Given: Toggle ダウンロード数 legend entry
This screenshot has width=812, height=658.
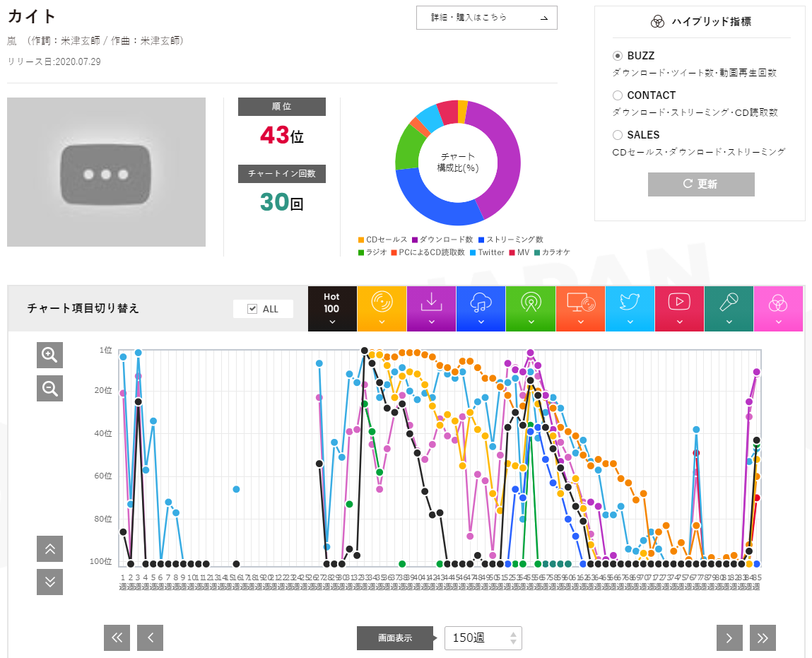Looking at the screenshot, I should click(443, 240).
